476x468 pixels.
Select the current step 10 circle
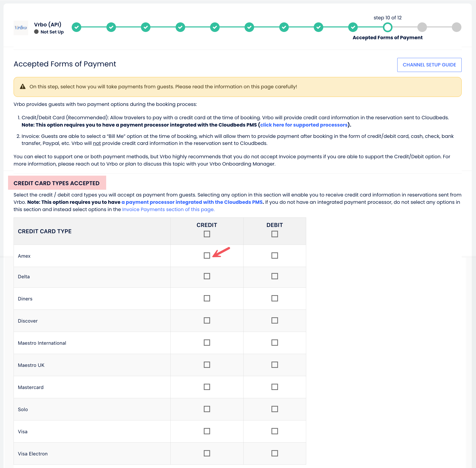387,27
